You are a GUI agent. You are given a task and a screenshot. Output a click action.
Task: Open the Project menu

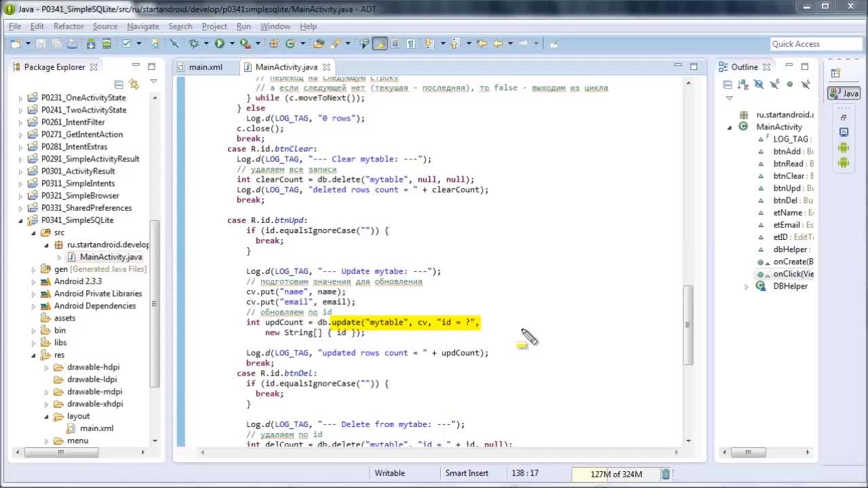214,26
